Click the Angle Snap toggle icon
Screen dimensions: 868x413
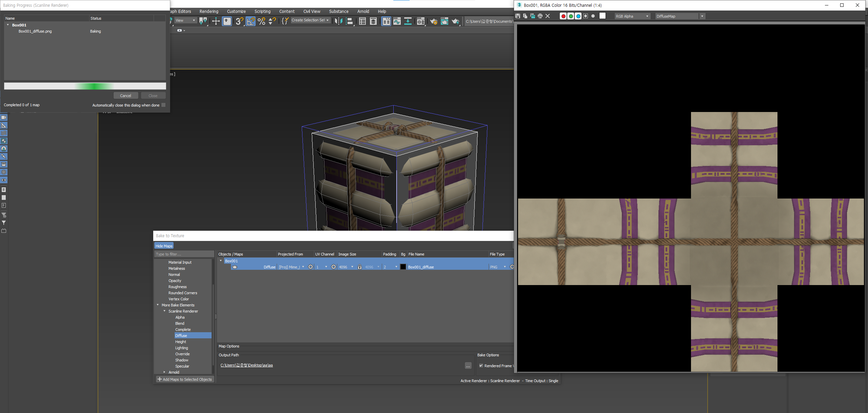point(250,21)
